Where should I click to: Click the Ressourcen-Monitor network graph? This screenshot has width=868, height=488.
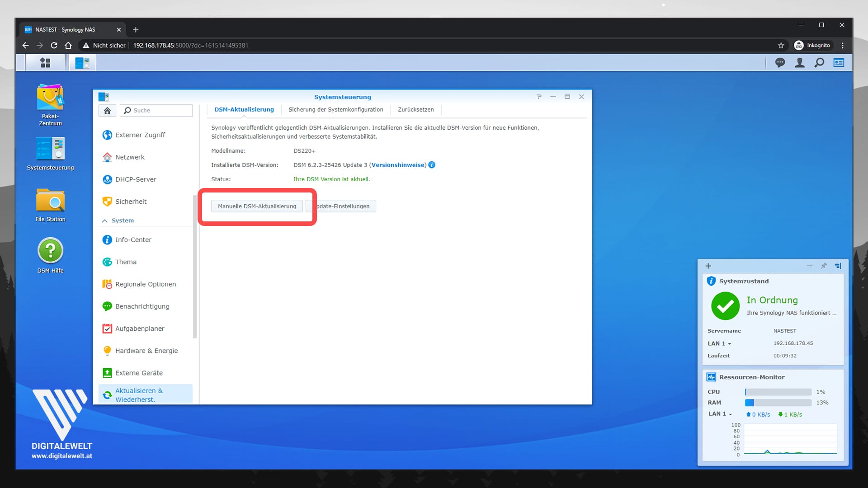[x=790, y=440]
